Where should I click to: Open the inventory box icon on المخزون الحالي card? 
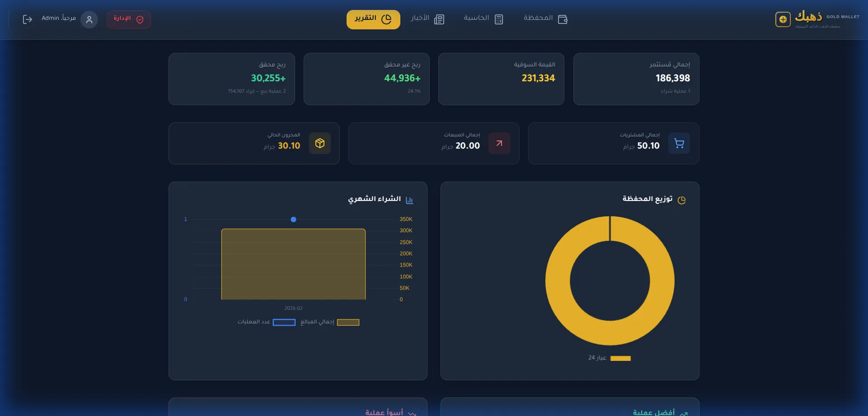320,143
